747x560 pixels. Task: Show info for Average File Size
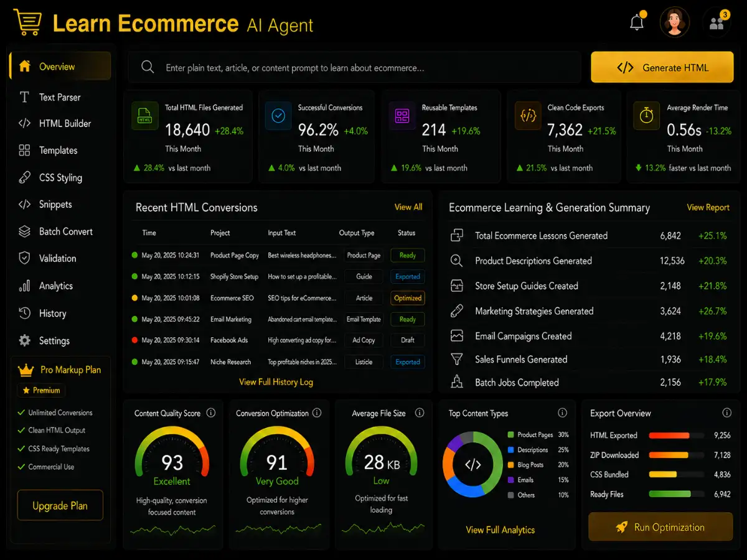click(420, 413)
